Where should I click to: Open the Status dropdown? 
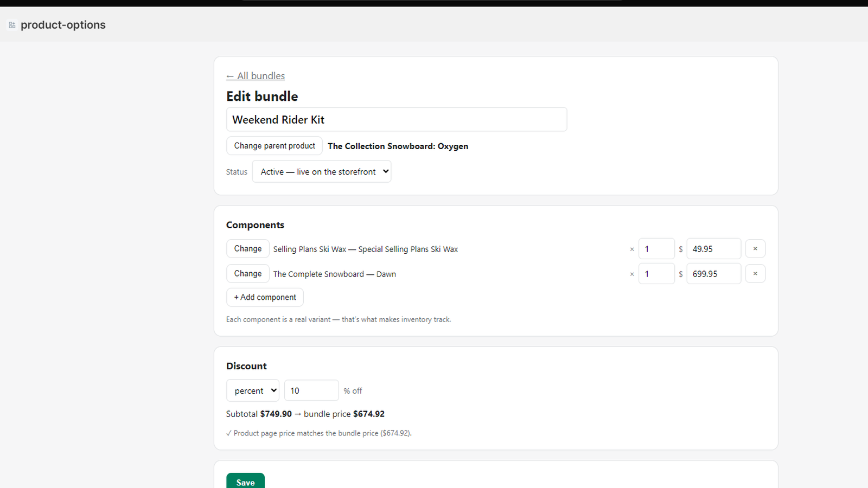(322, 171)
